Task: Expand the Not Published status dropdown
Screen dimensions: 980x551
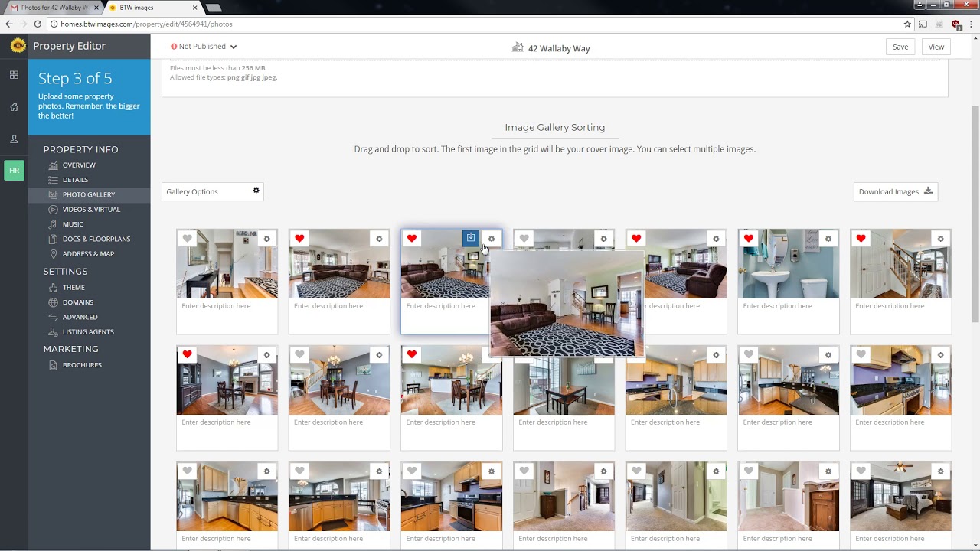Action: pyautogui.click(x=204, y=47)
